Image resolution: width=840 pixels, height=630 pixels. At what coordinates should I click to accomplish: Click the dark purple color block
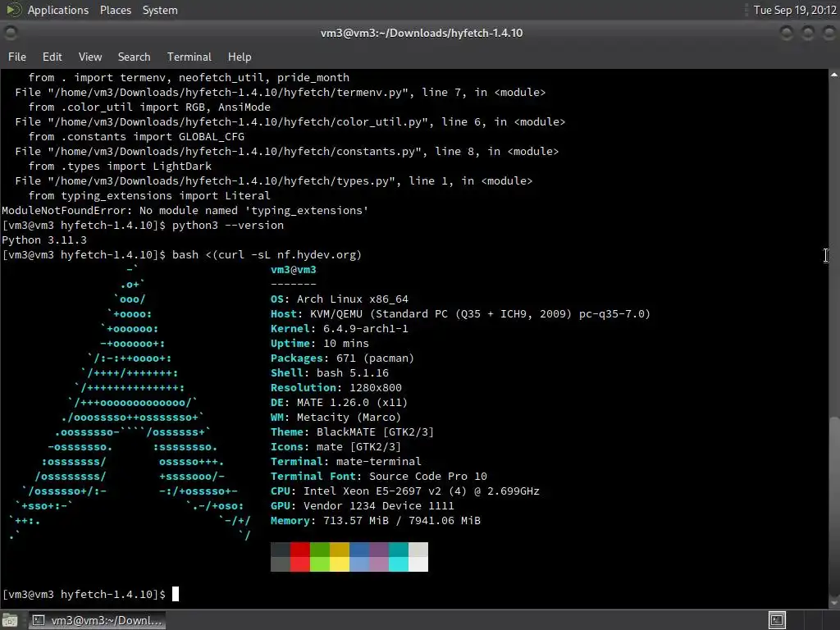[x=379, y=550]
